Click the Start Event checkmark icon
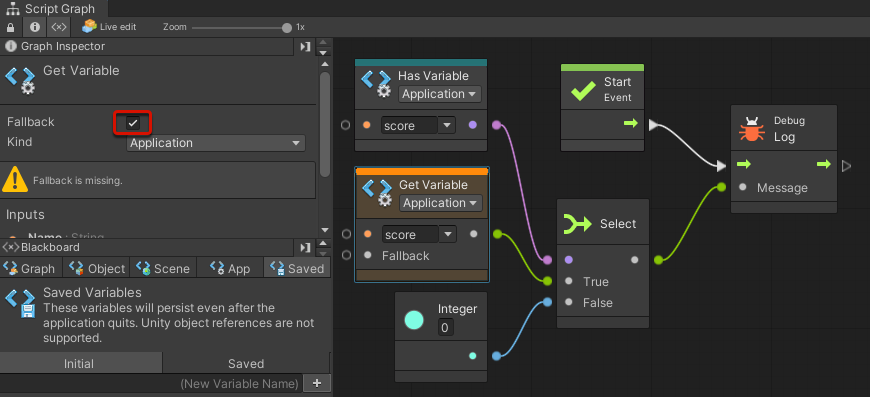Screen dimensions: 870x397 [583, 90]
